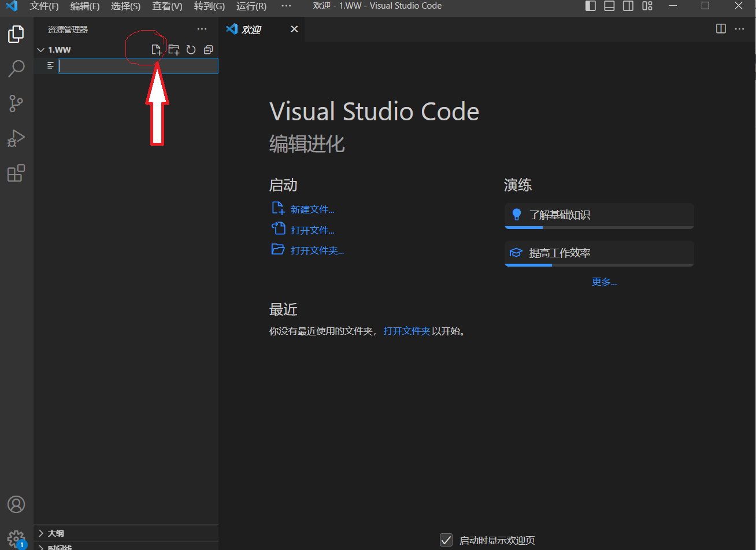Open the 查看(V) menu
The width and height of the screenshot is (756, 550).
point(168,6)
